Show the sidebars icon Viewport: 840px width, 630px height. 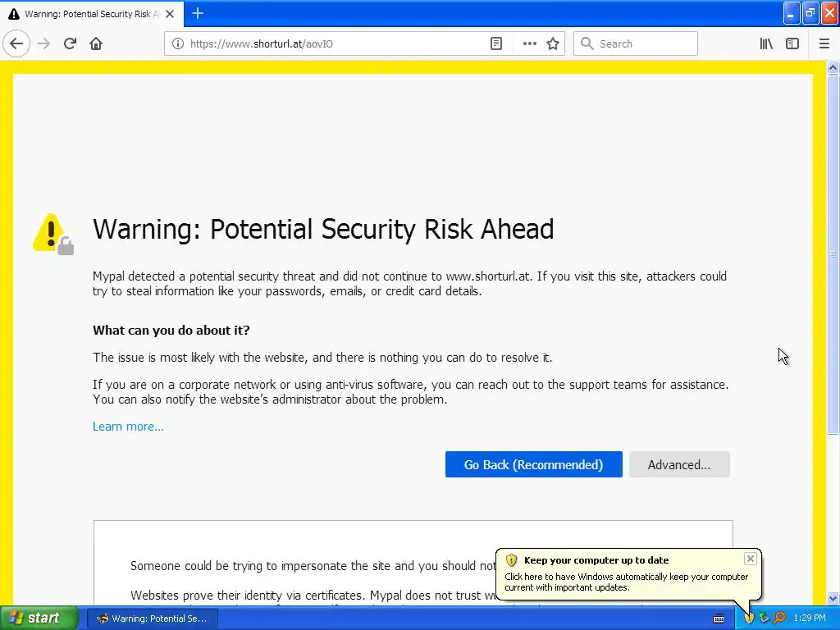[x=792, y=43]
